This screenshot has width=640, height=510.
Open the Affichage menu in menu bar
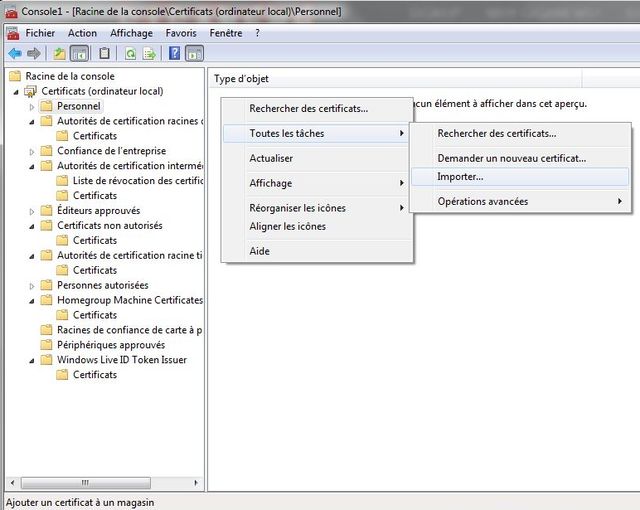(x=131, y=33)
